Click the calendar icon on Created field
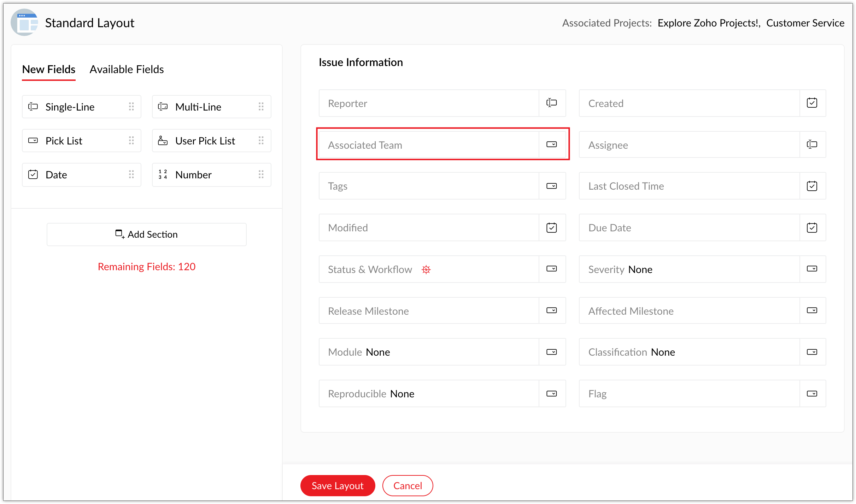856x504 pixels. (x=812, y=103)
